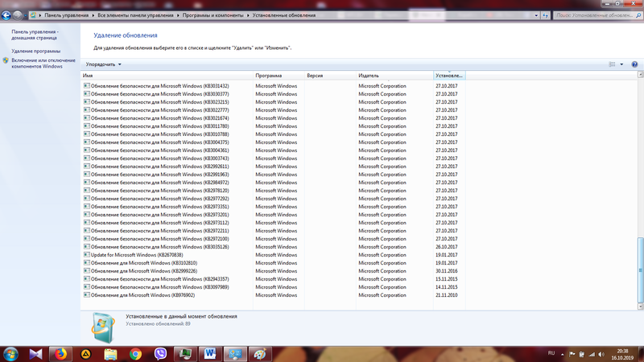Open Viber from the taskbar
The image size is (644, 362).
click(160, 354)
